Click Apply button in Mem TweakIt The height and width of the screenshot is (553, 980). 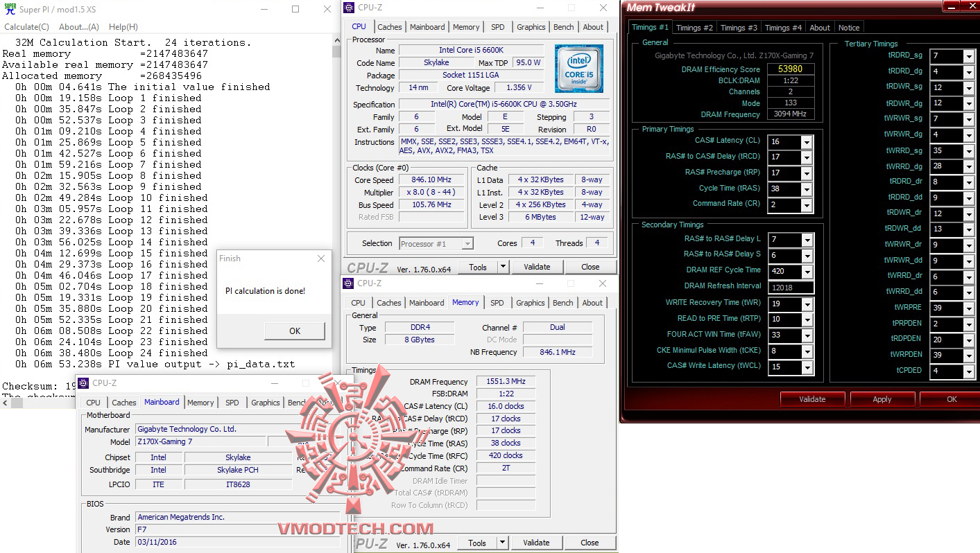point(882,399)
